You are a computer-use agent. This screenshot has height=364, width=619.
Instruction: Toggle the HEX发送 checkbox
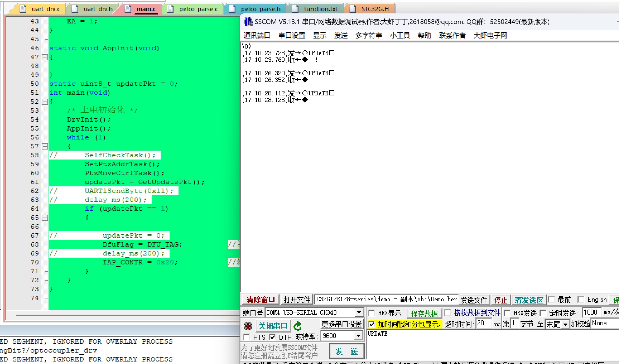(507, 313)
